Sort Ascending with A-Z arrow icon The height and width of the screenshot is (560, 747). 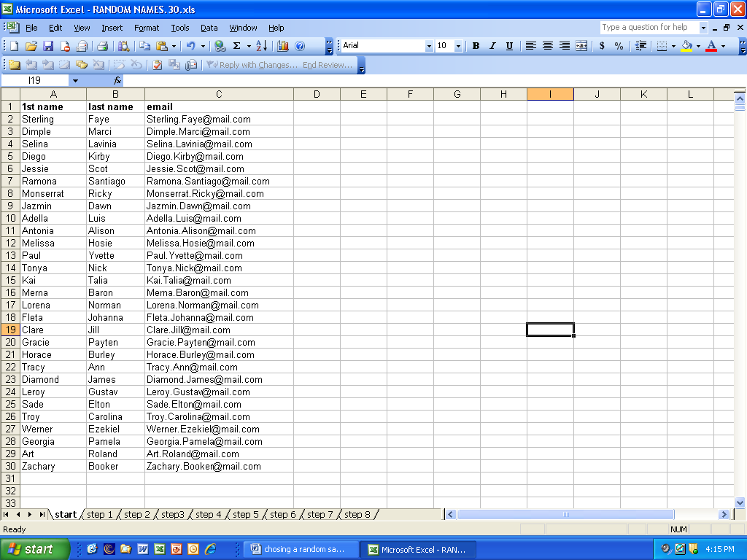262,46
